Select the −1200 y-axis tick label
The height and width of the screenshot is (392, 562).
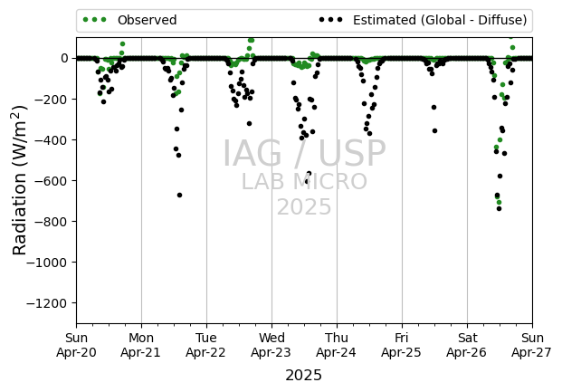coord(47,304)
